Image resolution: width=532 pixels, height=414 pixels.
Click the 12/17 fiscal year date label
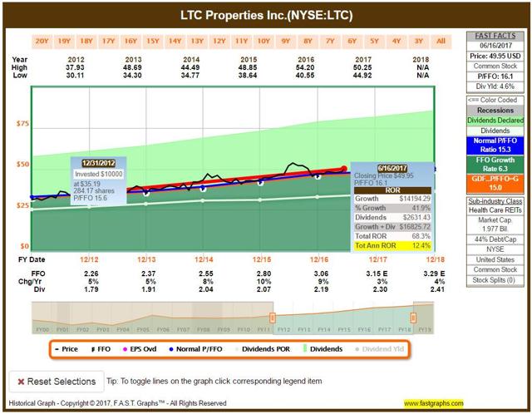pyautogui.click(x=377, y=259)
